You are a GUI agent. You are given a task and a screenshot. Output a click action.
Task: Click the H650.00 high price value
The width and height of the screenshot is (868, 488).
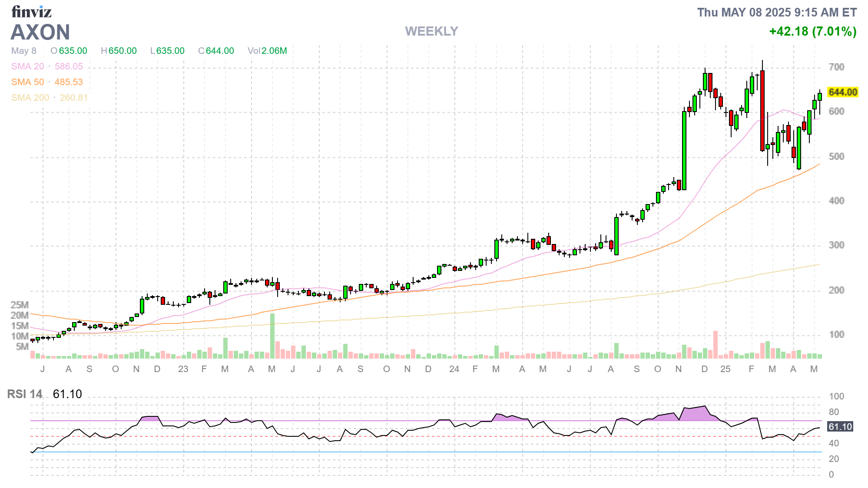[119, 50]
